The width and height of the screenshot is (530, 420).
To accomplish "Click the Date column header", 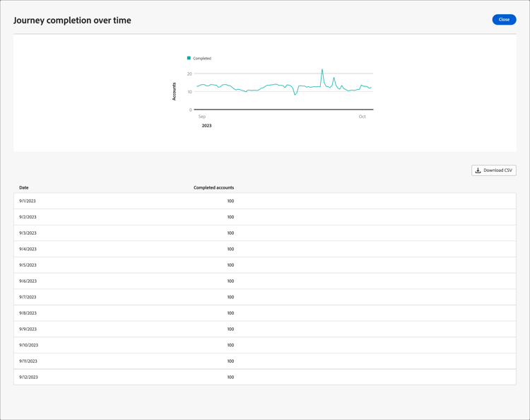I will [24, 187].
